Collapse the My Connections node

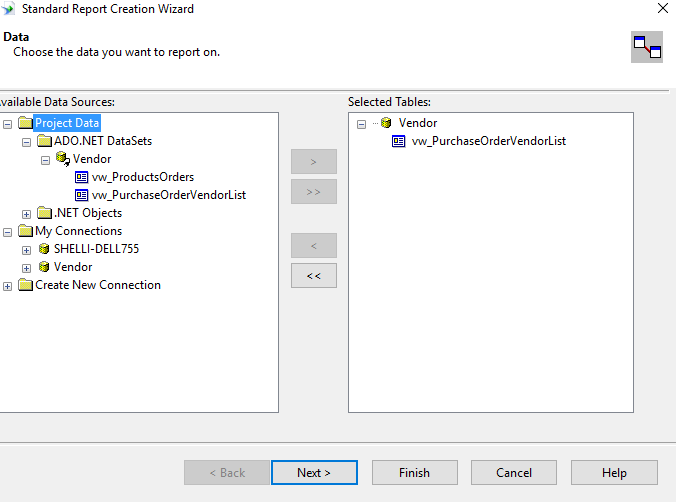point(7,232)
